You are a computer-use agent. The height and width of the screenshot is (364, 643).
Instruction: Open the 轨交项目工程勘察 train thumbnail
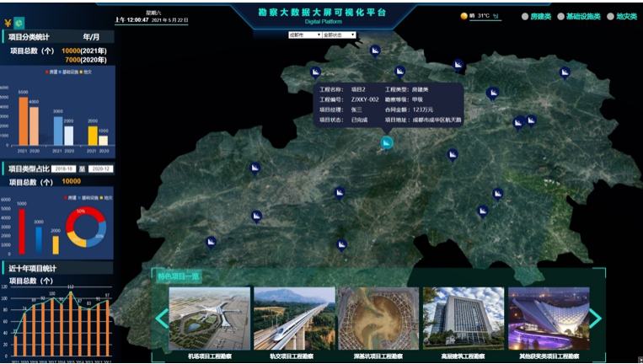pyautogui.click(x=294, y=318)
